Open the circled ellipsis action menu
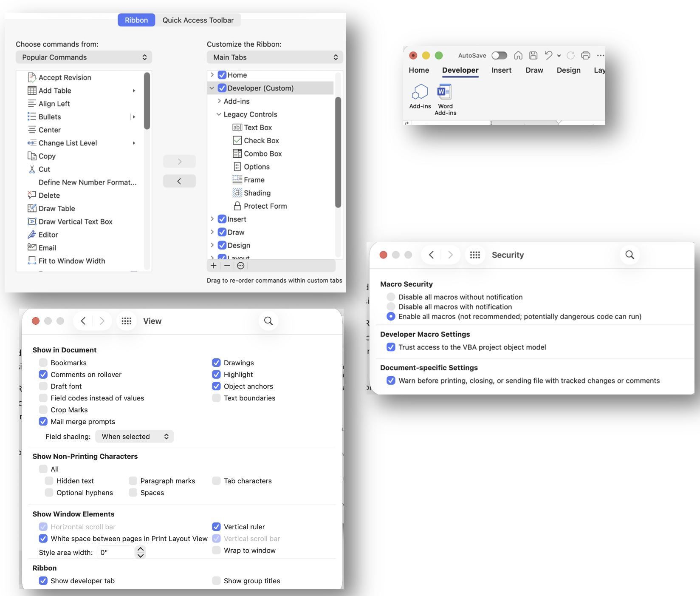 [241, 266]
